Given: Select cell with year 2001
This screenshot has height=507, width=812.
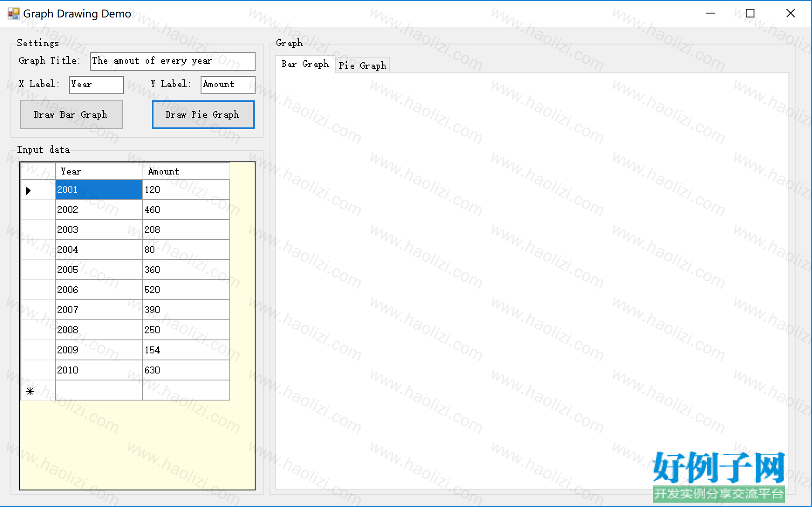Looking at the screenshot, I should coord(99,190).
